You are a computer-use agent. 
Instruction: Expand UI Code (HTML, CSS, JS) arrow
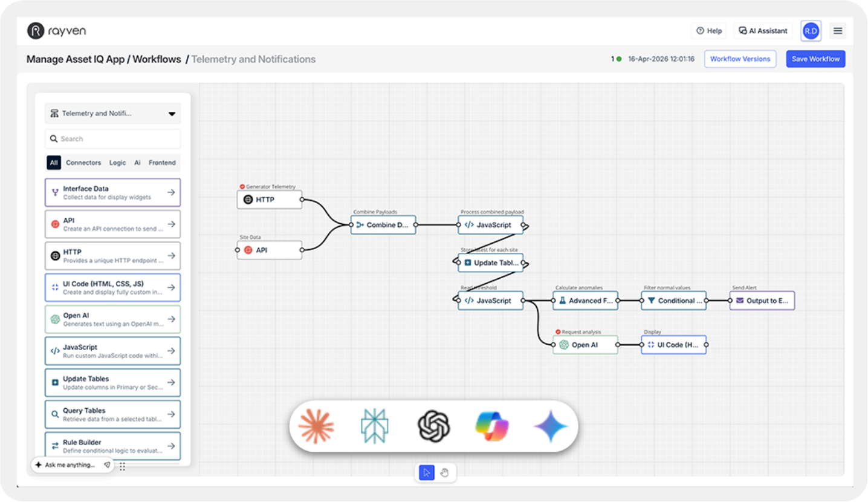coord(171,287)
